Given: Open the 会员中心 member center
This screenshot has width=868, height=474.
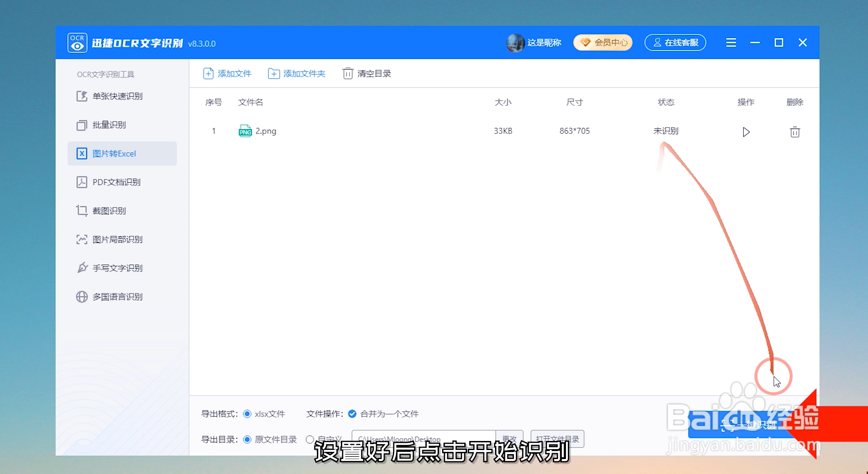Looking at the screenshot, I should point(603,43).
